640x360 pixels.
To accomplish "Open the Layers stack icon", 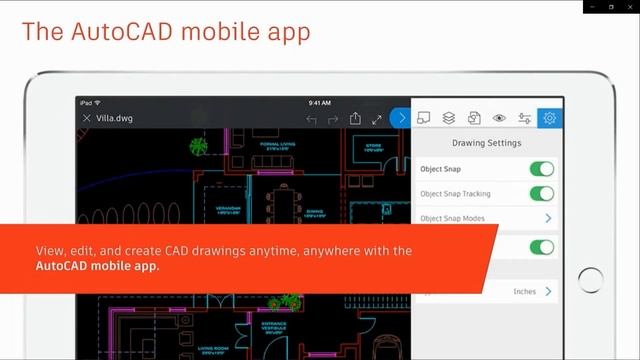I will [449, 118].
